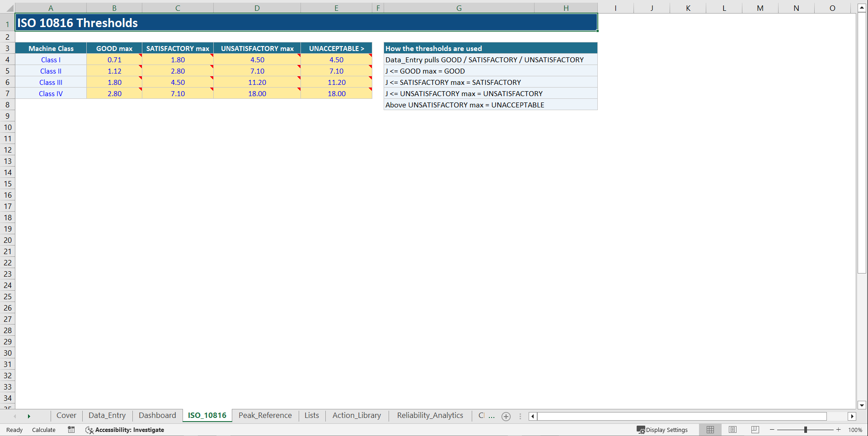Viewport: 868px width, 436px height.
Task: Add a new worksheet with the plus icon
Action: (506, 416)
